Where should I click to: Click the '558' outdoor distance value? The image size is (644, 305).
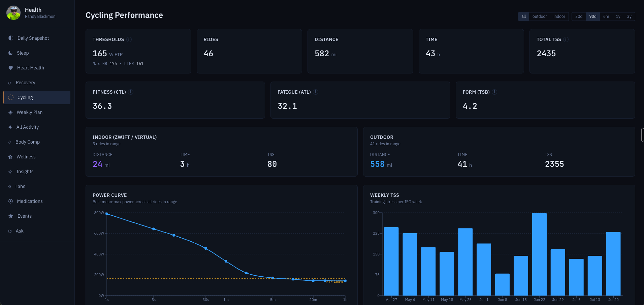click(x=377, y=164)
